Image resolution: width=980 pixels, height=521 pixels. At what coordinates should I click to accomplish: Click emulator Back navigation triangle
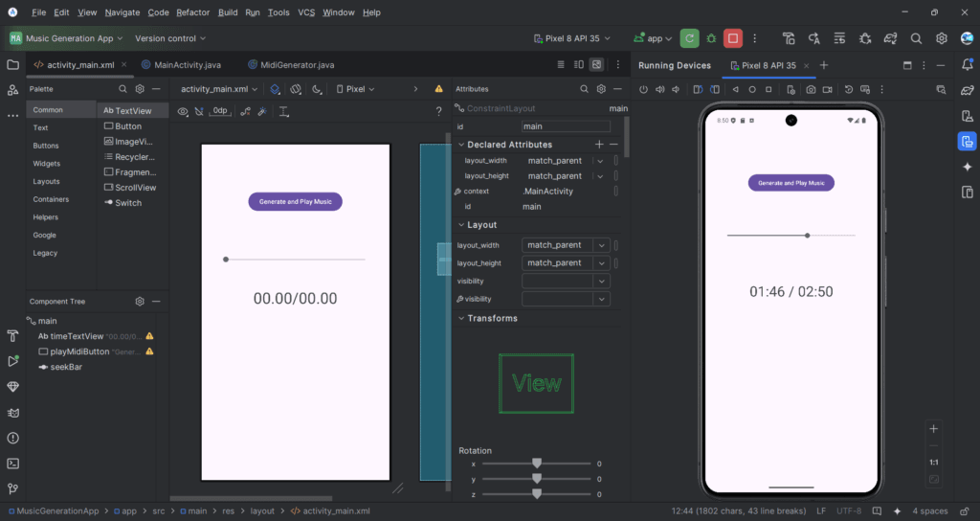pyautogui.click(x=736, y=89)
